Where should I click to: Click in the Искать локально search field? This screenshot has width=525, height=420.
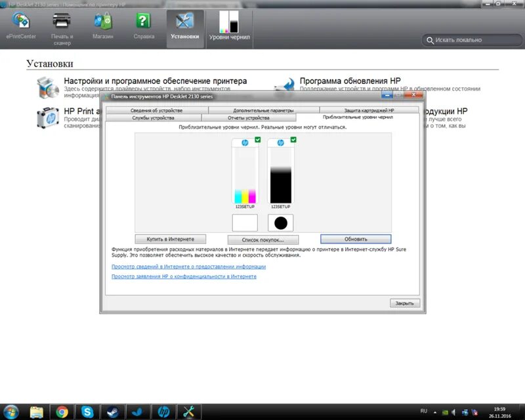coord(472,40)
